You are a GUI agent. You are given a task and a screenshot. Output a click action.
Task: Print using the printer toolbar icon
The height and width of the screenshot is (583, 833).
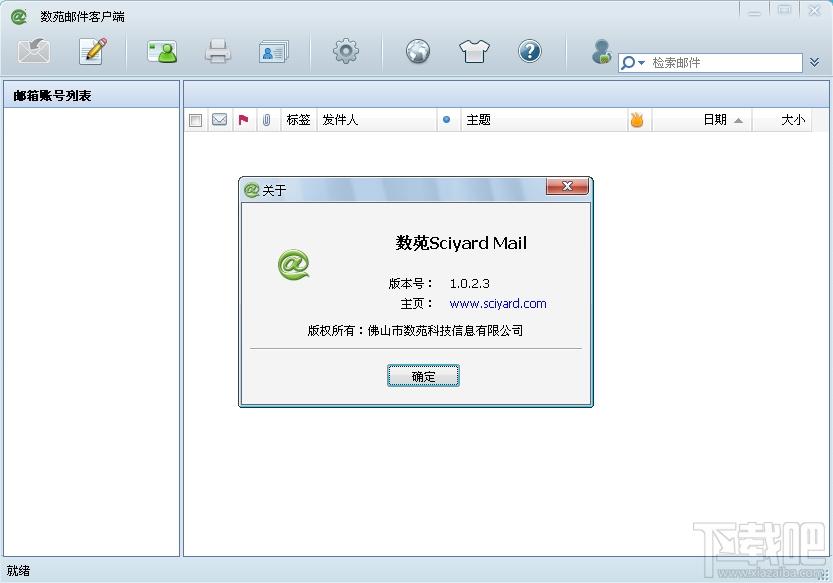[x=218, y=52]
